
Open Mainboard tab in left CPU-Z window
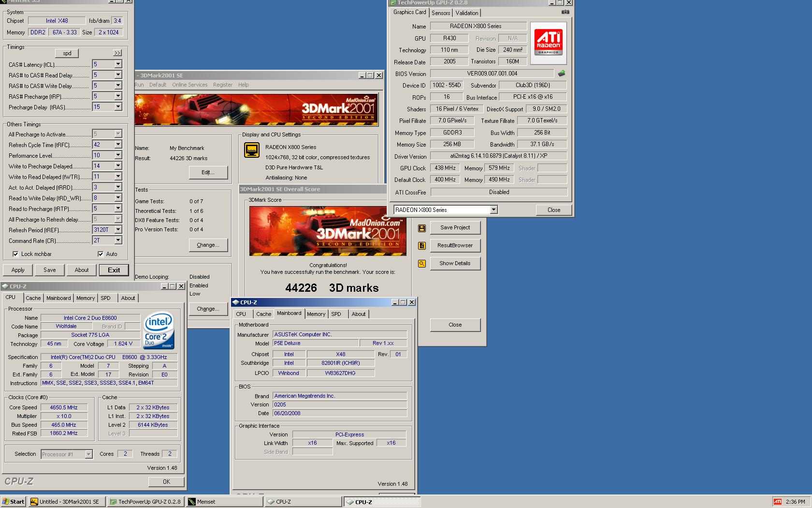(x=58, y=298)
